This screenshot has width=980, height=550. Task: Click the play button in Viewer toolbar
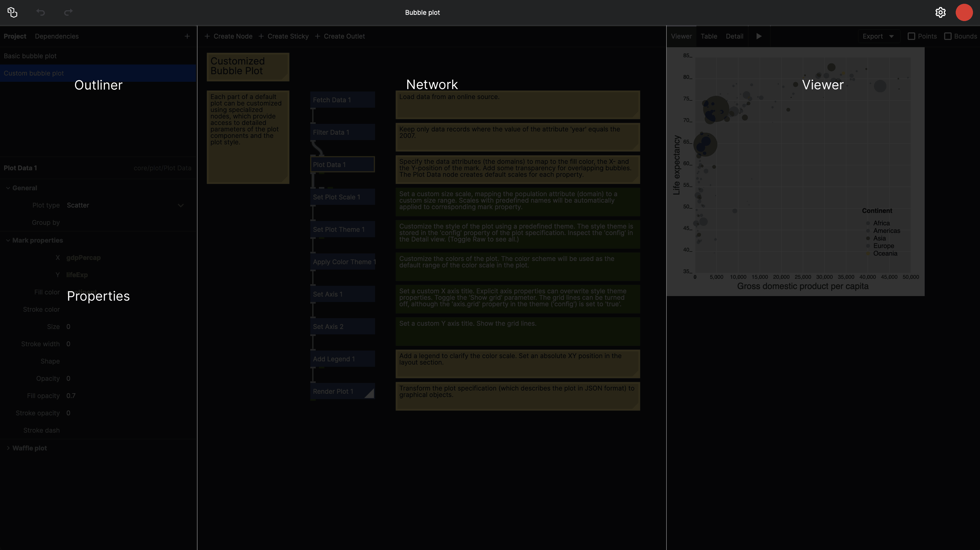[x=759, y=36]
